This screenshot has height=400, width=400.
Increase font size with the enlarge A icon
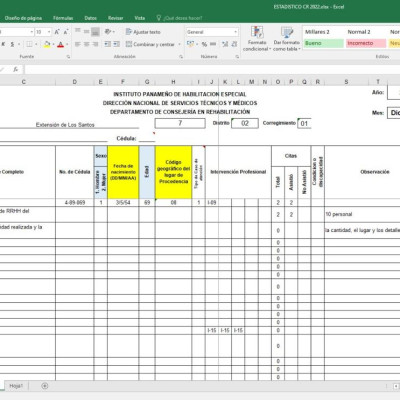[57, 32]
